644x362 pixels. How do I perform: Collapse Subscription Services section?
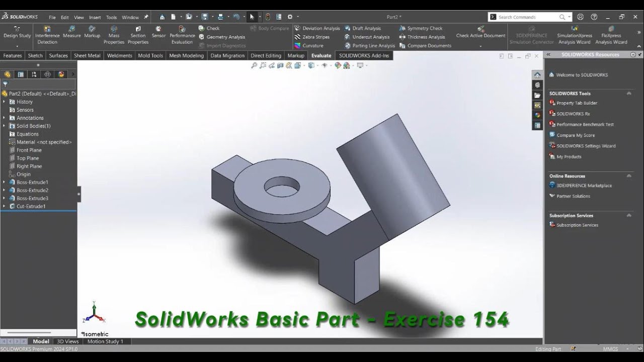[629, 215]
